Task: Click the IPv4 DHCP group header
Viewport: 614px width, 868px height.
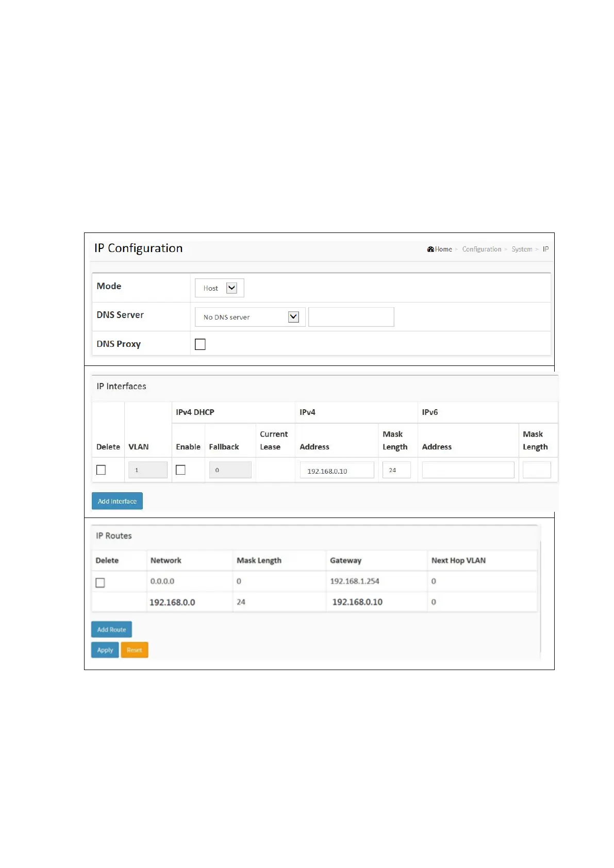Action: [x=195, y=412]
